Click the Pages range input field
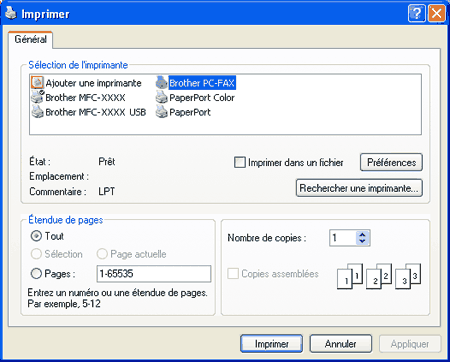Image resolution: width=450 pixels, height=362 pixels. [x=154, y=274]
